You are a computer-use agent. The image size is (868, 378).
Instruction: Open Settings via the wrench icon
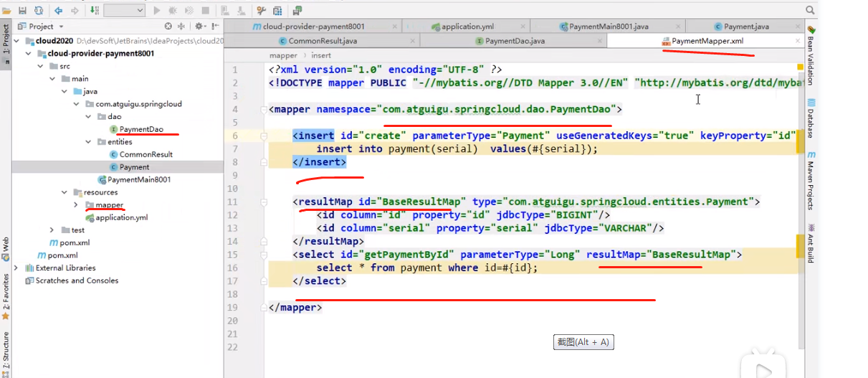261,11
